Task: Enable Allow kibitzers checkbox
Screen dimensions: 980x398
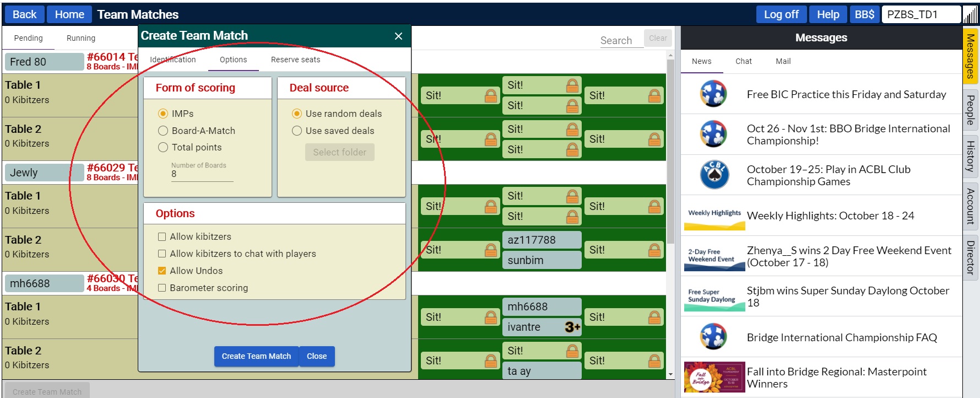Action: [162, 237]
